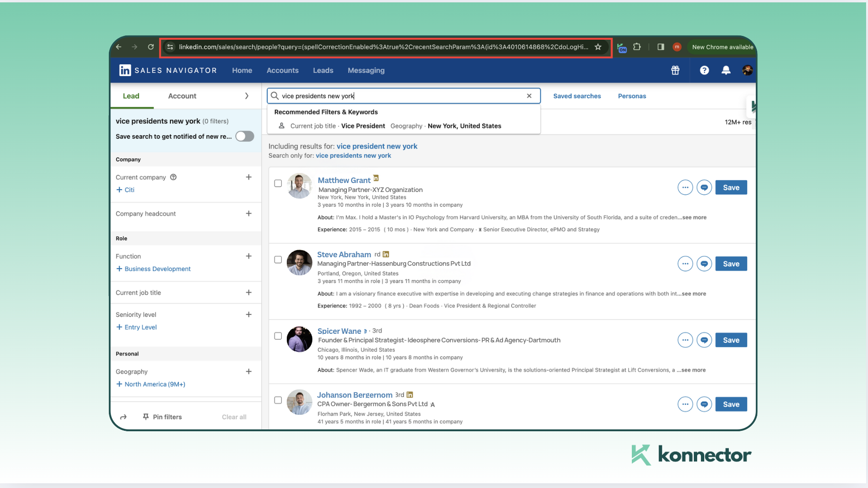868x488 pixels.
Task: Open the browser side panel icon
Action: coord(661,47)
